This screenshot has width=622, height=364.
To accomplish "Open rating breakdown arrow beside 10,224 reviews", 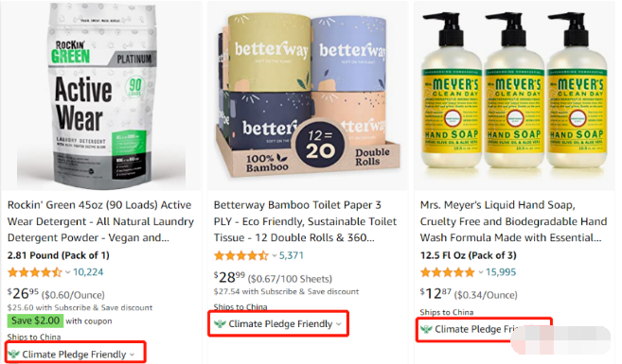I will point(67,272).
